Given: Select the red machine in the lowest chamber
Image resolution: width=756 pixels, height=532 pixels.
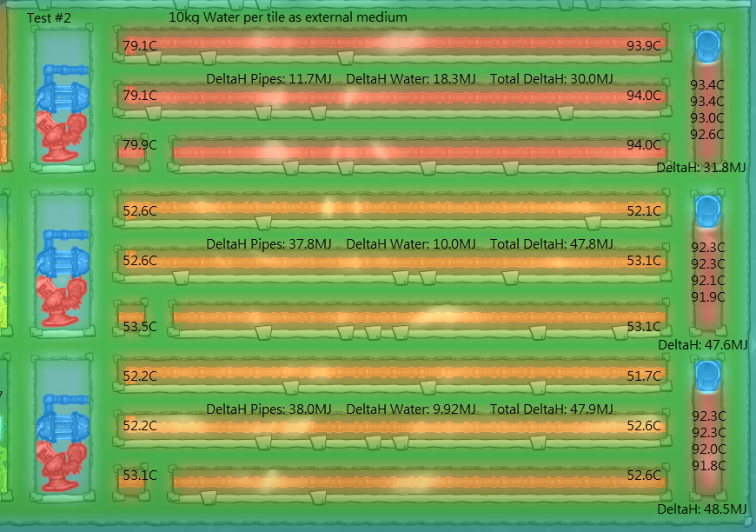Looking at the screenshot, I should [62, 467].
